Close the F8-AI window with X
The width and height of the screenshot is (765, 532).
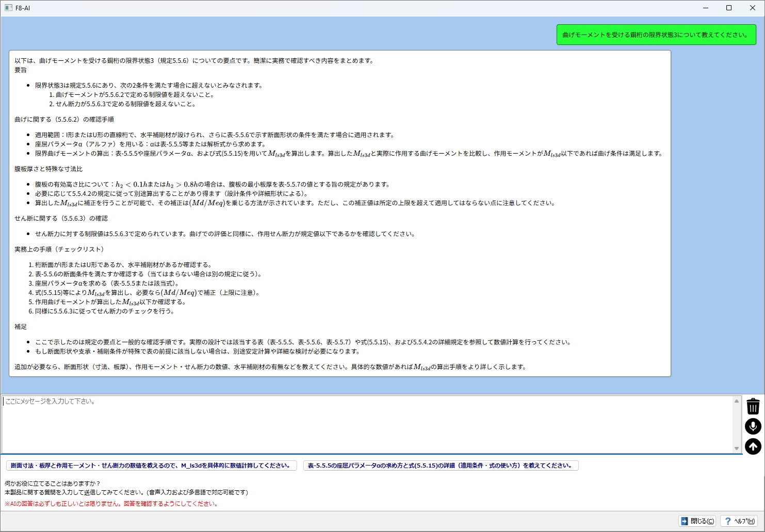click(753, 8)
